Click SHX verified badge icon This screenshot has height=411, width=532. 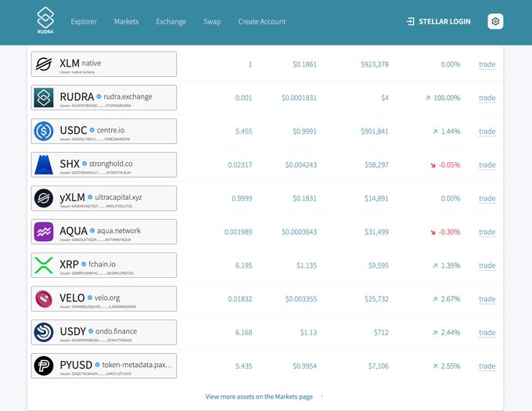tap(84, 164)
